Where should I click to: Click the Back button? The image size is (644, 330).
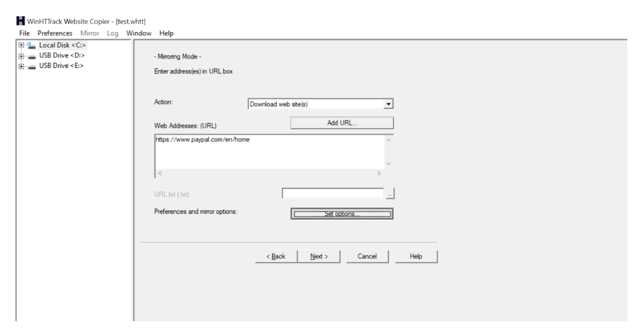(276, 256)
